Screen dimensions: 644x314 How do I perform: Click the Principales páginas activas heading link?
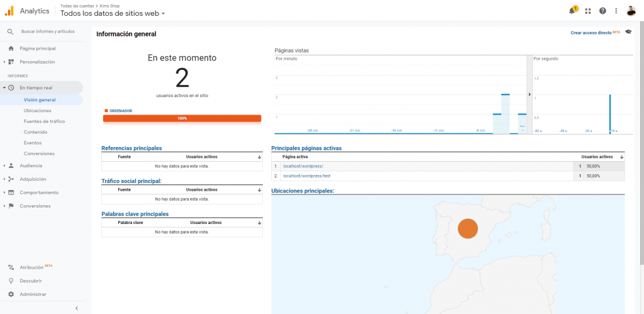coord(306,148)
